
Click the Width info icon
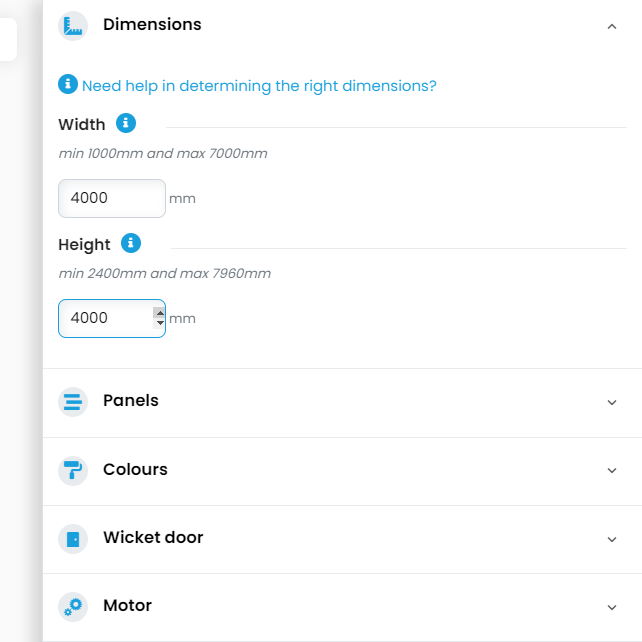click(125, 124)
